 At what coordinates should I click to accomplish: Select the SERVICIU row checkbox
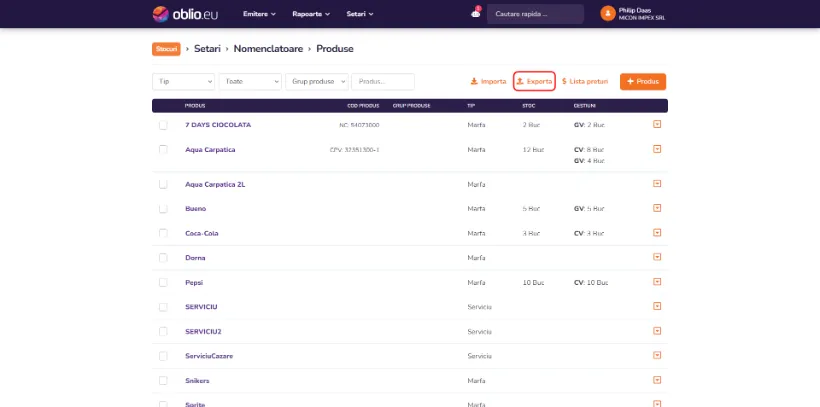(x=163, y=307)
